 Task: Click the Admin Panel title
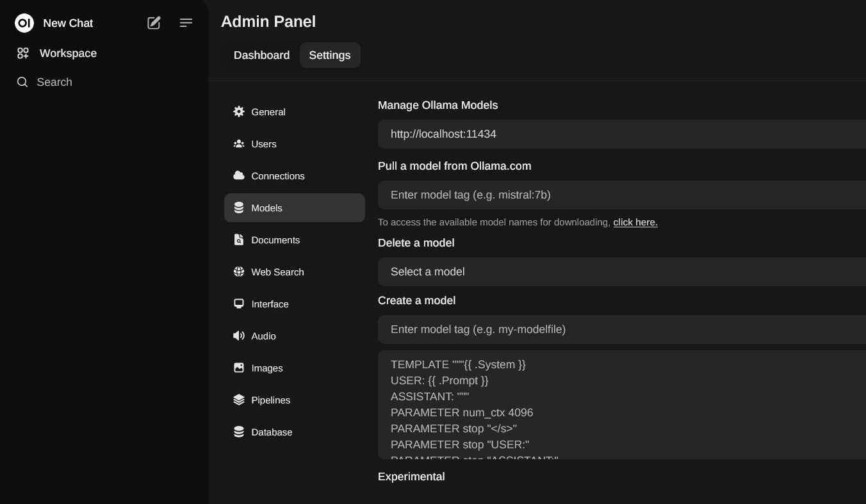268,22
